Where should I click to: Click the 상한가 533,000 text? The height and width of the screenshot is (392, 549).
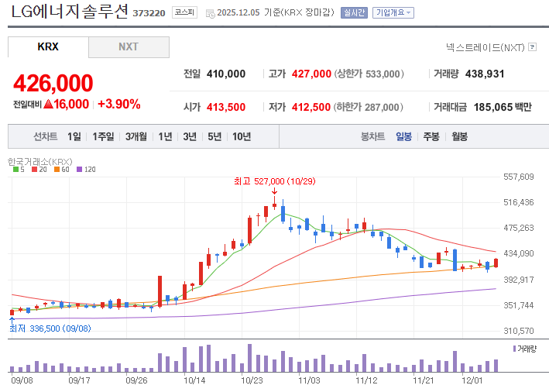coord(369,74)
